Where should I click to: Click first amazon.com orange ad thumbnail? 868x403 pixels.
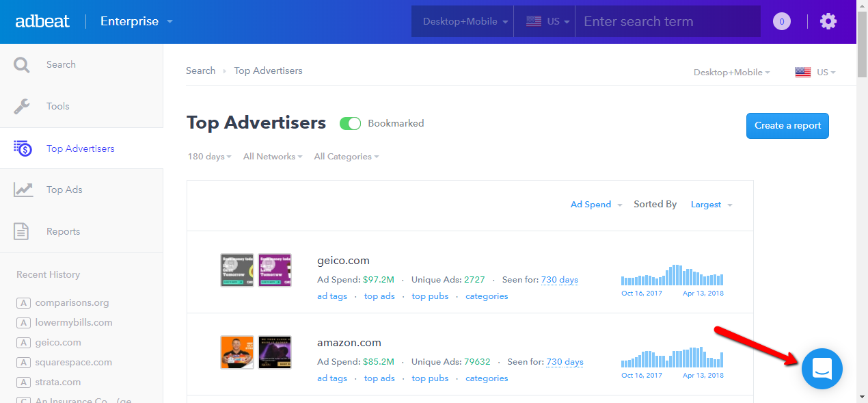click(x=237, y=352)
